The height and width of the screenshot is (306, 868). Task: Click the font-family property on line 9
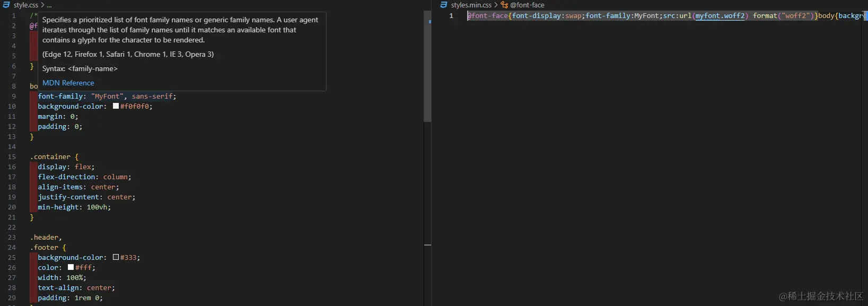[60, 96]
